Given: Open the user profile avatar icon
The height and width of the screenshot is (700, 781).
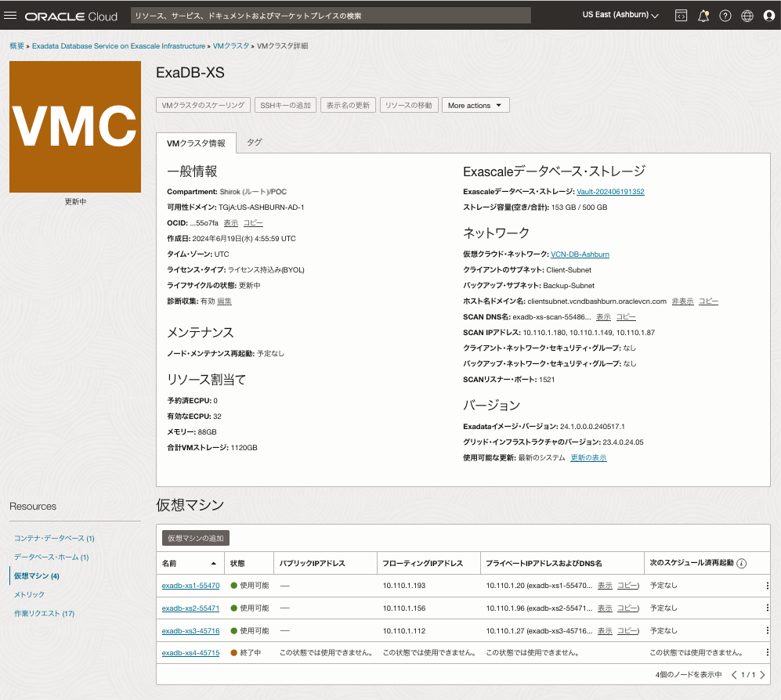Looking at the screenshot, I should coord(768,15).
